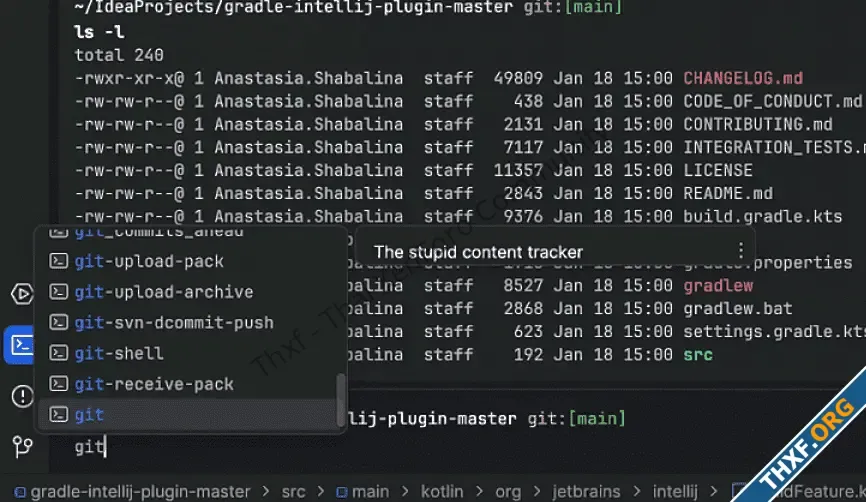Click the terminal icon beside git-receive-pack
Image resolution: width=866 pixels, height=502 pixels.
[59, 384]
